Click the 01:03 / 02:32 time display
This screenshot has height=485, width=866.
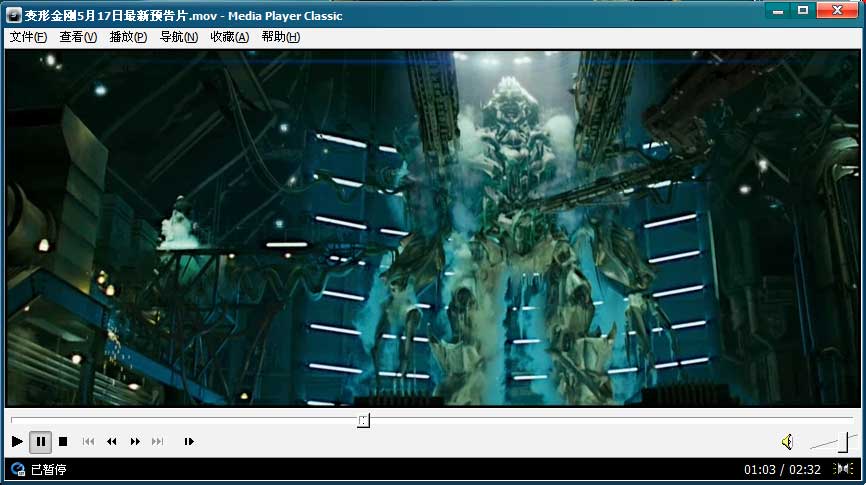pos(782,470)
